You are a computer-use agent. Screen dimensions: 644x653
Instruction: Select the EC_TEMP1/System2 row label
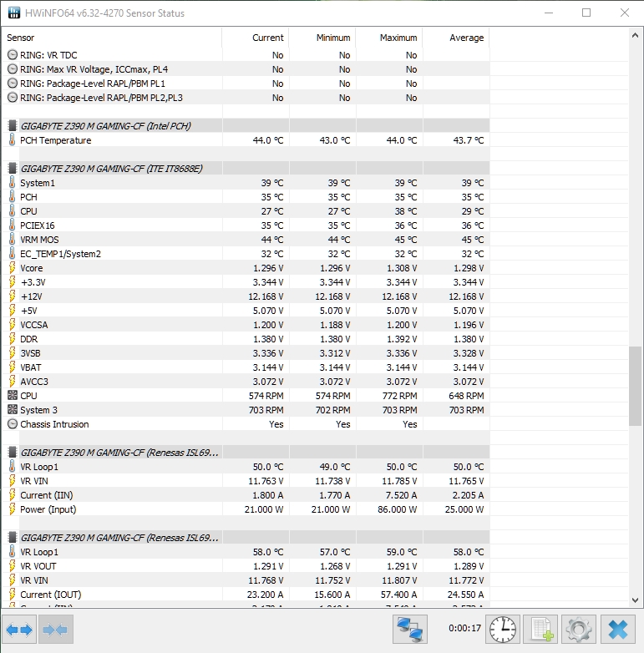tap(60, 254)
